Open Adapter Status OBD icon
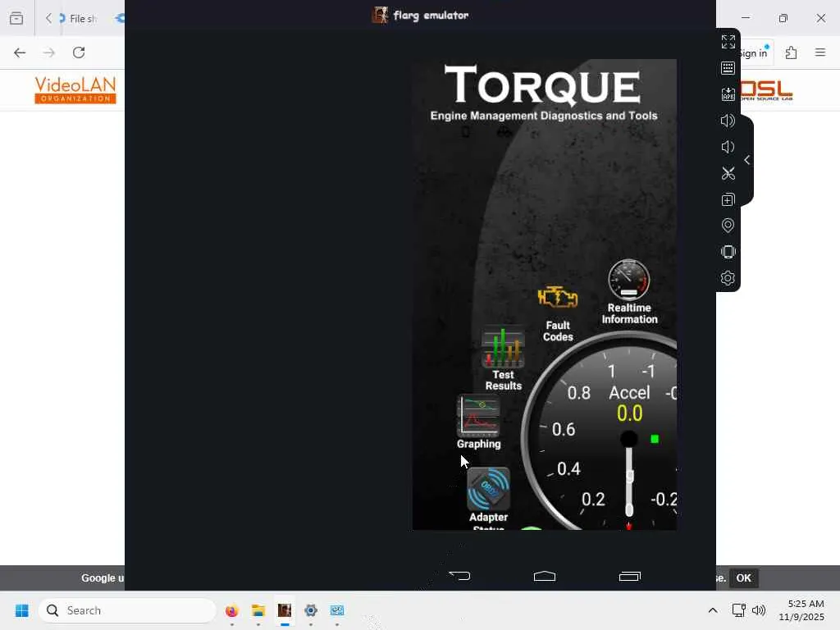The height and width of the screenshot is (630, 840). [488, 489]
